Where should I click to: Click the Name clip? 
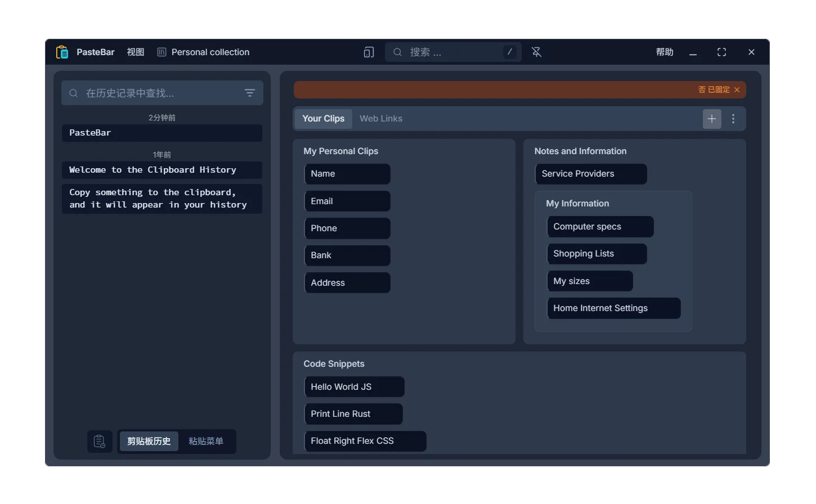347,174
